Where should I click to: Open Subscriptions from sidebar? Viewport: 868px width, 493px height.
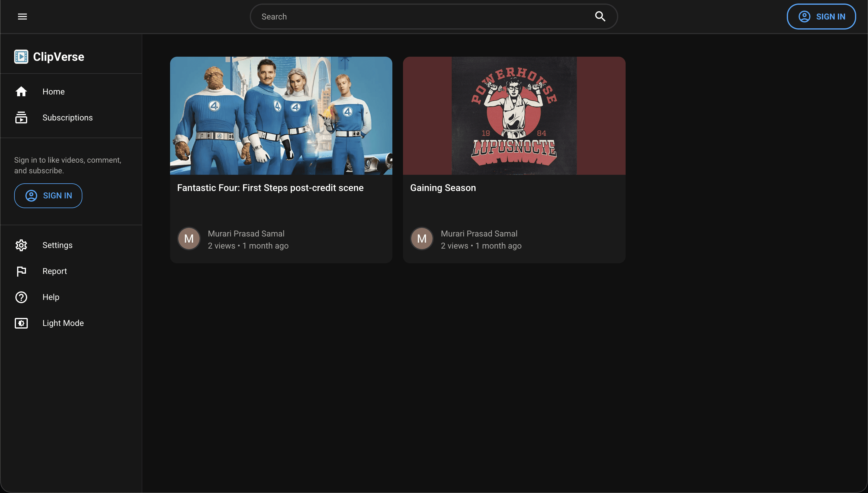[x=67, y=117]
